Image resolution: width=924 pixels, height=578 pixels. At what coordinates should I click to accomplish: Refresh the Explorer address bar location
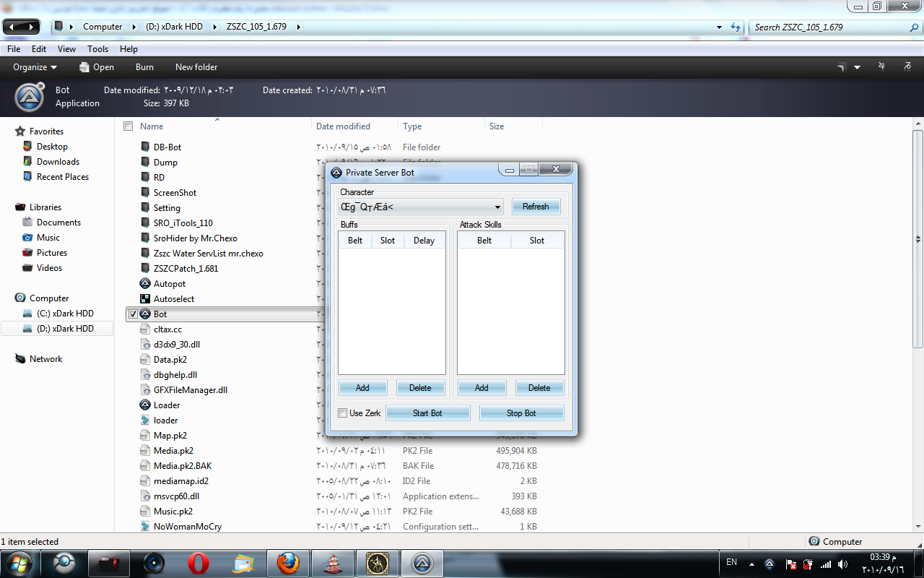[x=736, y=27]
